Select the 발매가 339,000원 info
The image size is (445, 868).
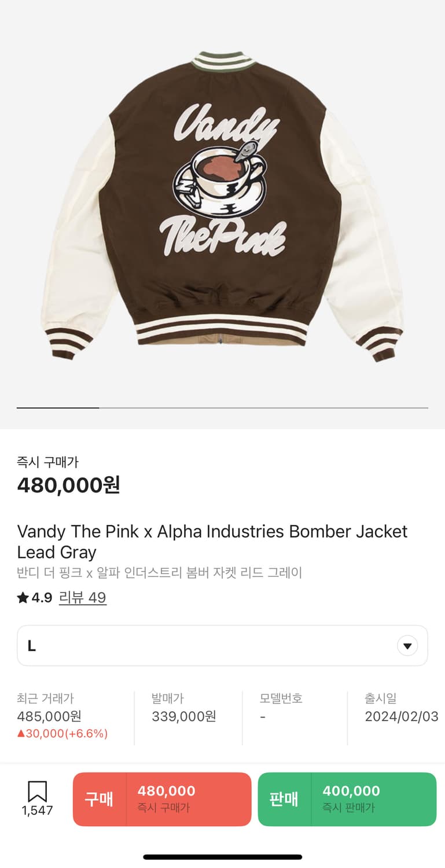183,716
